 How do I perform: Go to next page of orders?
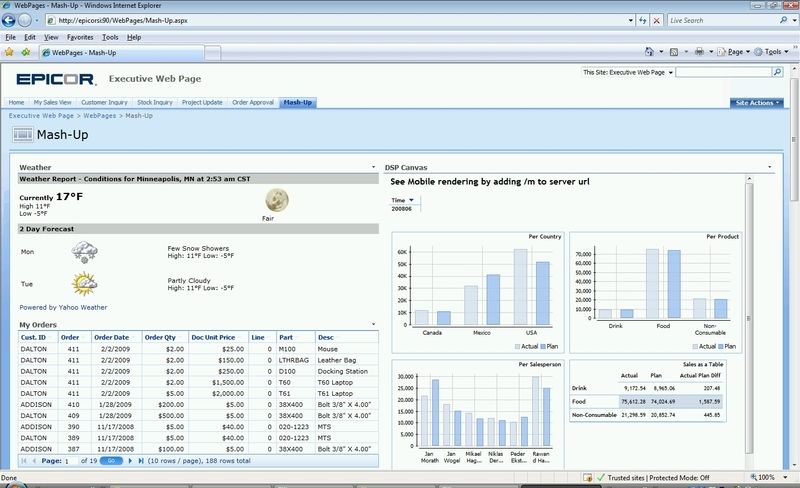130,461
